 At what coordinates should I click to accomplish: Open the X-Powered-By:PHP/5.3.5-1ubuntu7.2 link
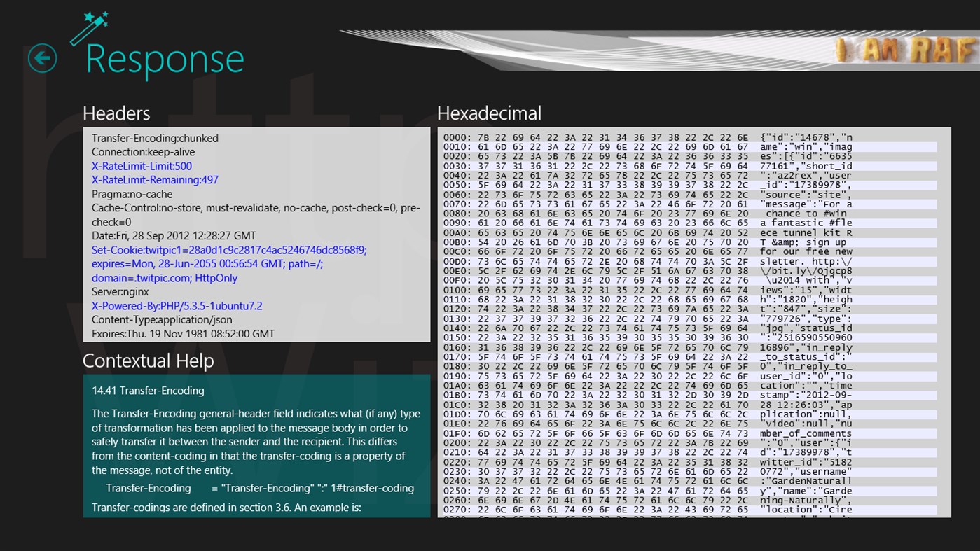[x=177, y=306]
